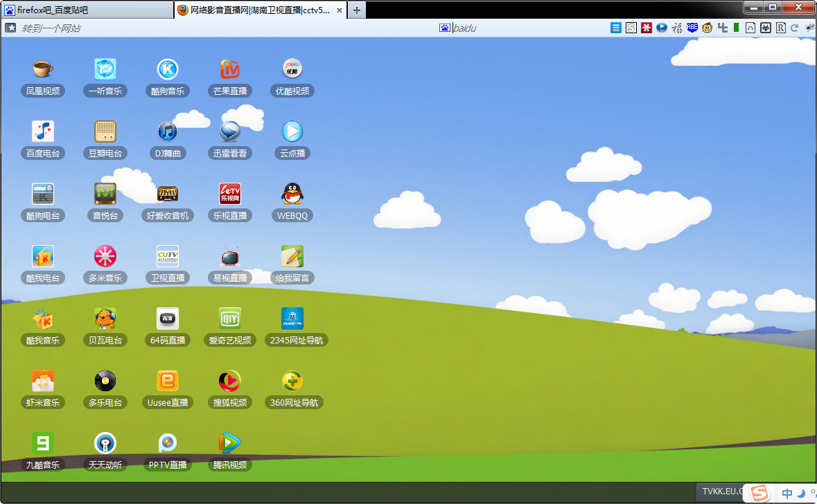Screen dimensions: 817x504
Task: Reload page with refresh arrow
Action: point(795,28)
